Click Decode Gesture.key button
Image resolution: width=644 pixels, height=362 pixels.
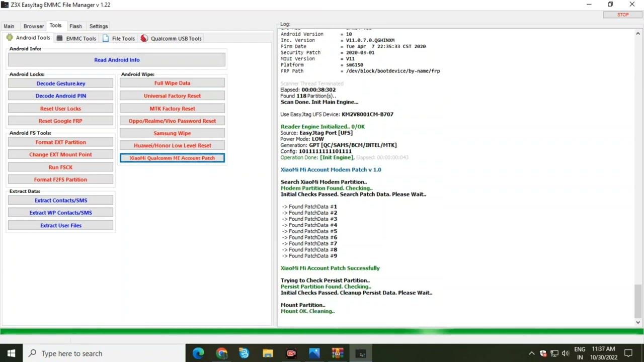(x=60, y=83)
